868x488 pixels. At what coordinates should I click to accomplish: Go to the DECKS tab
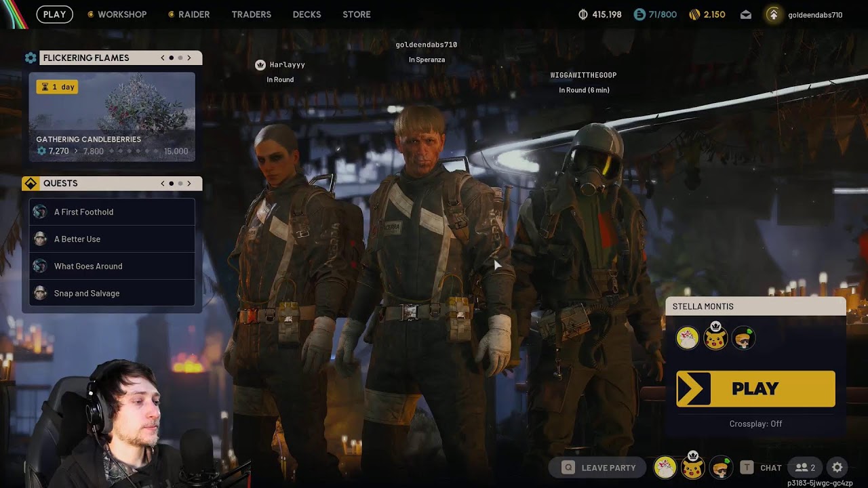click(307, 14)
